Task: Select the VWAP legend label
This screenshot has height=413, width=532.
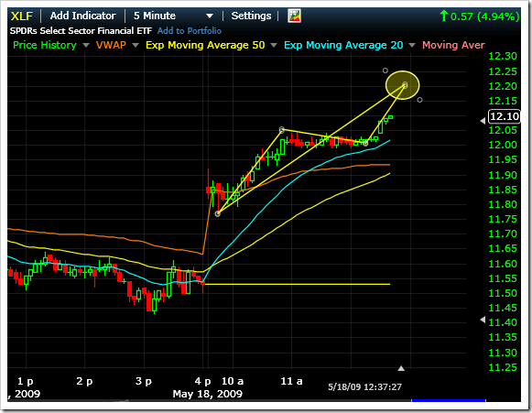Action: pyautogui.click(x=111, y=45)
